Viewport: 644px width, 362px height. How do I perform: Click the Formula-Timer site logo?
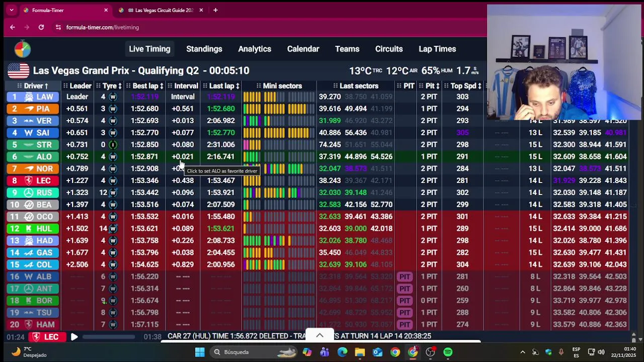coord(22,49)
